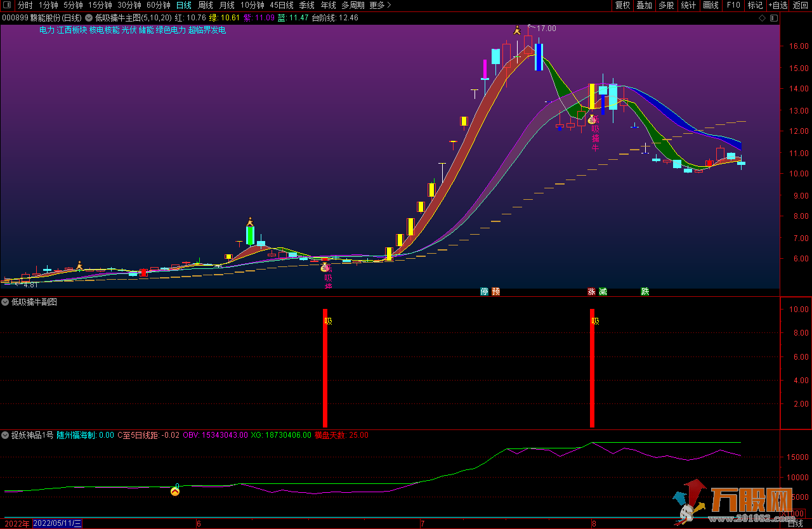
Task: Click the 跌 event marker below chart
Action: pyautogui.click(x=645, y=292)
